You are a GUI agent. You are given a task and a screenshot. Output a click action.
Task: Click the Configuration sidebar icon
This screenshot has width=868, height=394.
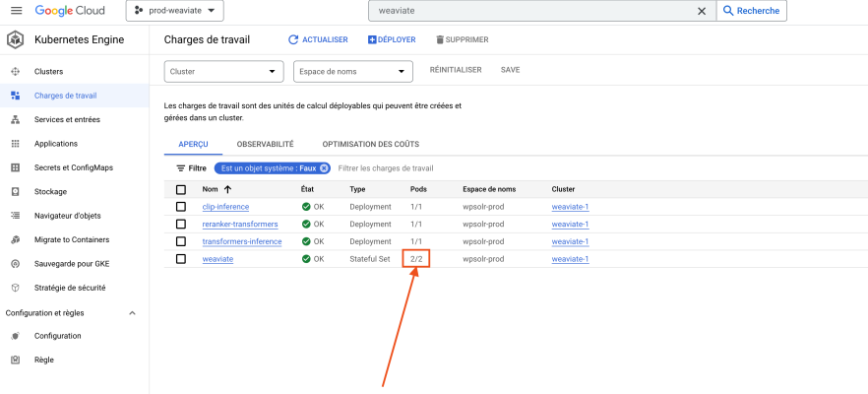click(16, 336)
